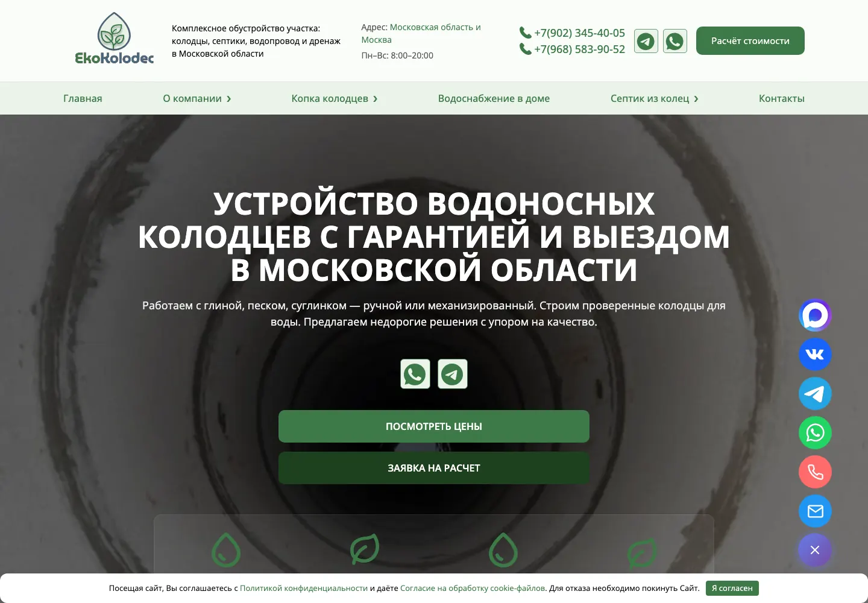Click ЗАЯВКА НА РАСЧЕТ button
The image size is (868, 603).
(434, 468)
